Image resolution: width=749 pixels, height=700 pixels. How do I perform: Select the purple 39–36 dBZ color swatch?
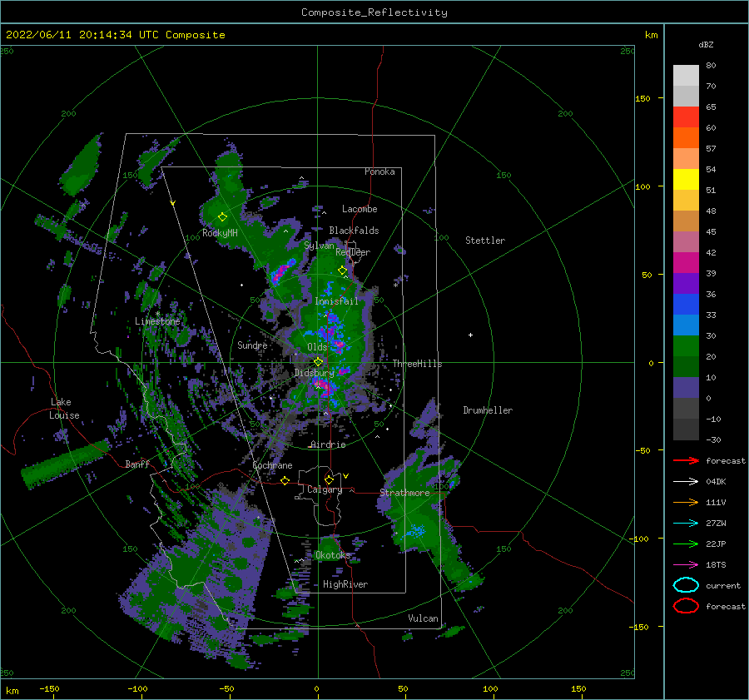tap(686, 283)
